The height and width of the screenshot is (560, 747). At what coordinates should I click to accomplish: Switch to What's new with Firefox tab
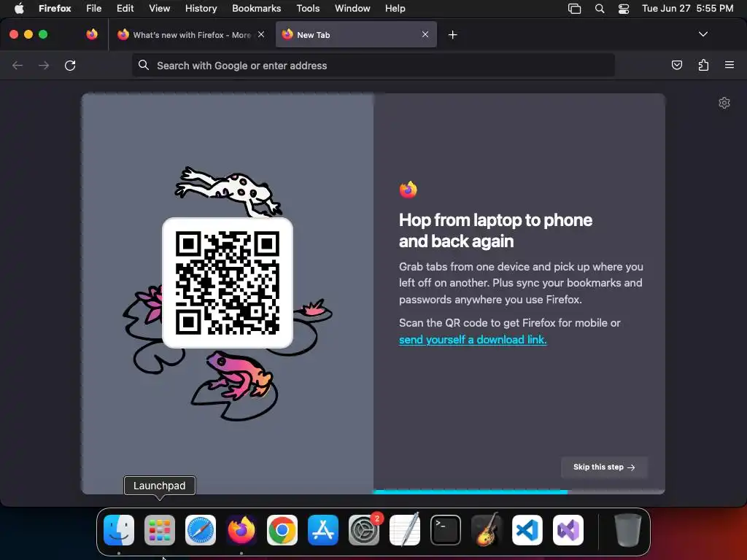pyautogui.click(x=191, y=35)
